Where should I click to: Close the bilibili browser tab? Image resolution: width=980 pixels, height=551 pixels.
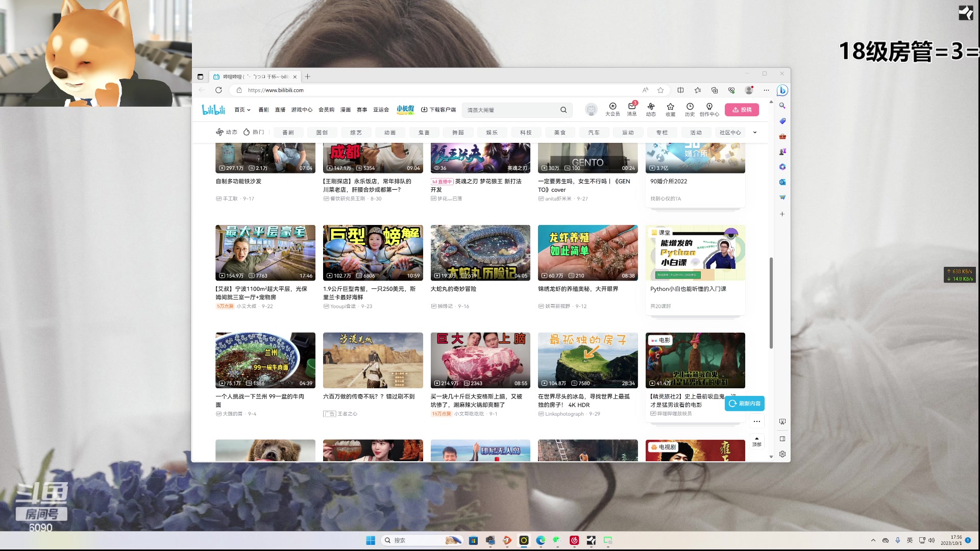295,77
